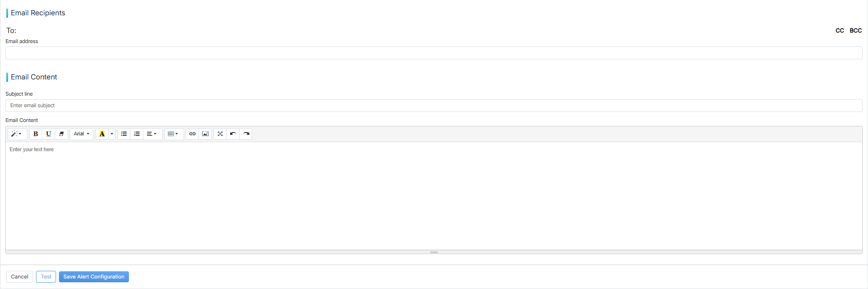Image resolution: width=868 pixels, height=289 pixels.
Task: Show the BCC recipients field
Action: point(856,31)
